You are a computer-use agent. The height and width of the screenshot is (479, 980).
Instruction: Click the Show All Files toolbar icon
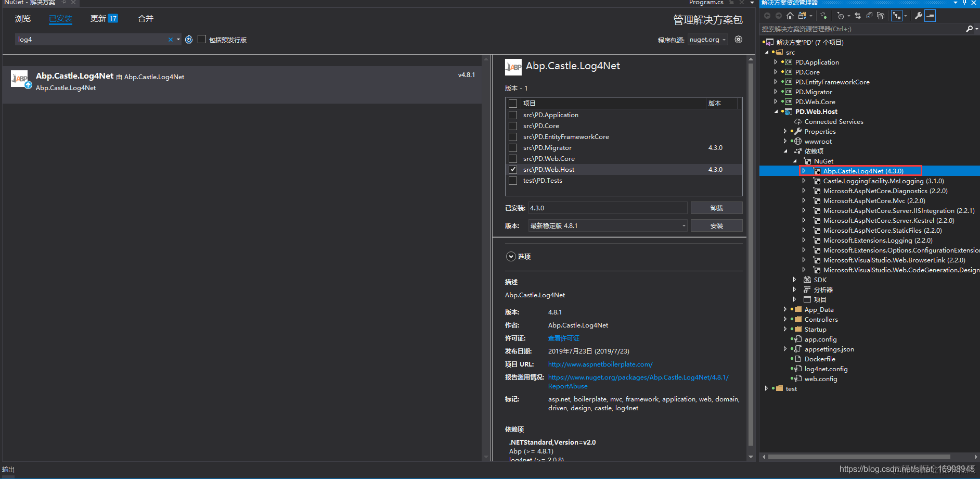(881, 16)
